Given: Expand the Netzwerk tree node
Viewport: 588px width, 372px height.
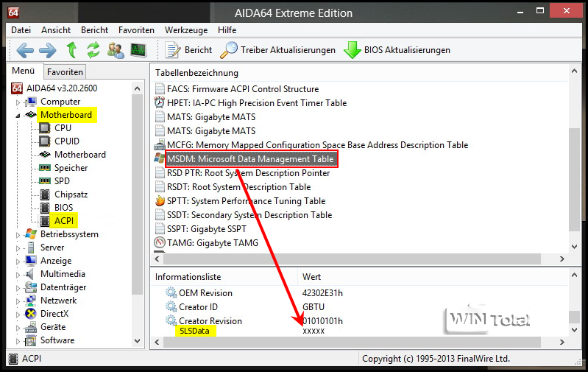Looking at the screenshot, I should pyautogui.click(x=18, y=301).
